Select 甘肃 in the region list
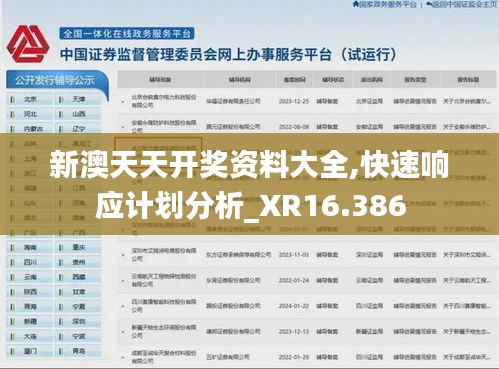This screenshot has height=369, width=499. (x=79, y=292)
